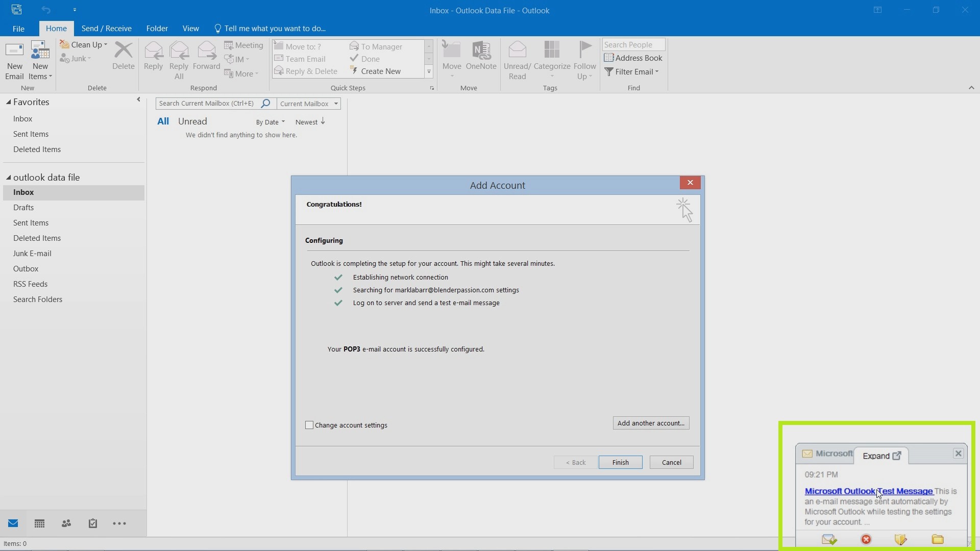Toggle Newest sort order
The height and width of the screenshot is (551, 980).
[310, 122]
